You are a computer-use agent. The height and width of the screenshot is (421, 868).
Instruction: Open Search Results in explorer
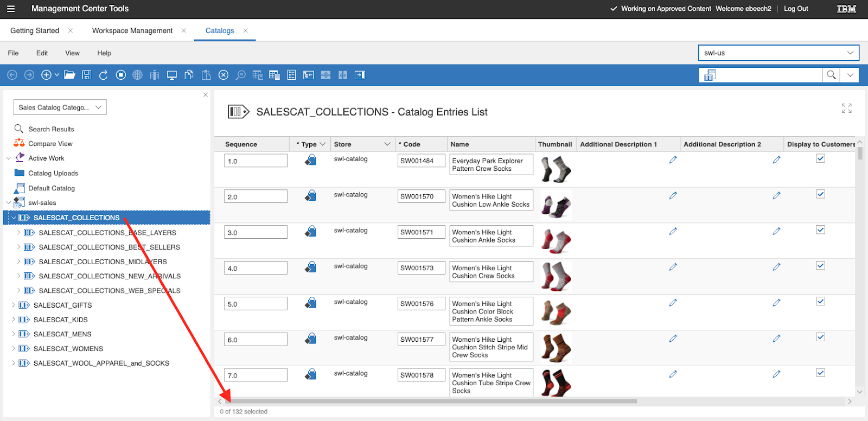tap(51, 129)
